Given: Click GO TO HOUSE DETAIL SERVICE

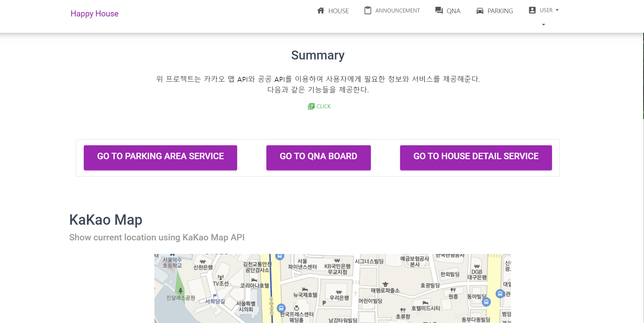Looking at the screenshot, I should tap(476, 157).
